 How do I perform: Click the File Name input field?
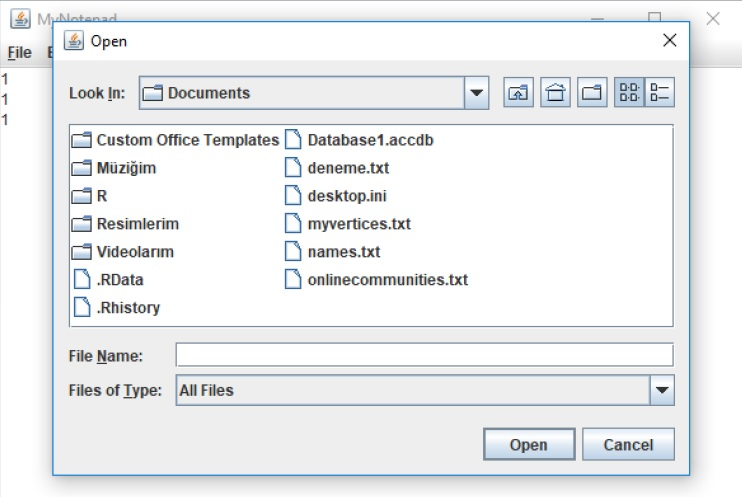(424, 355)
